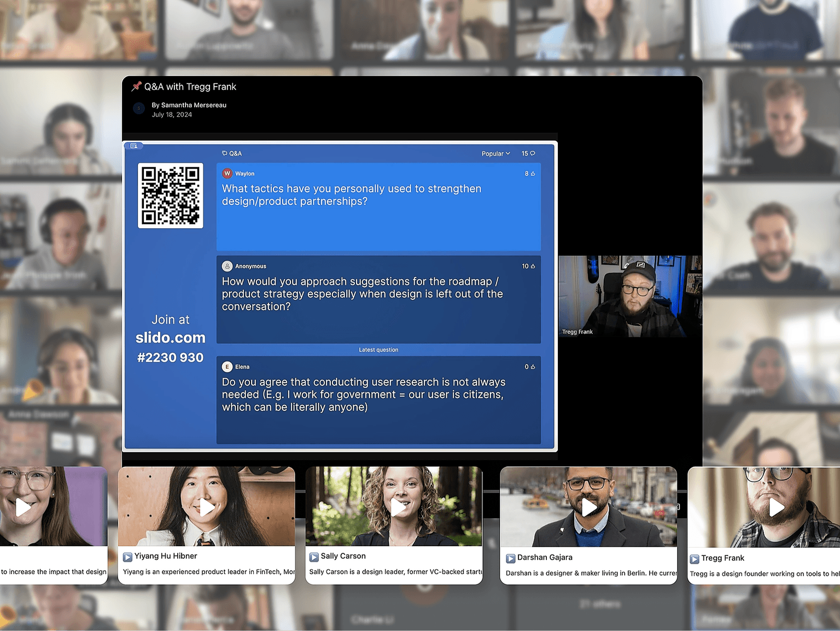Open the slido.com join link
Viewport: 840px width, 631px height.
coord(171,338)
